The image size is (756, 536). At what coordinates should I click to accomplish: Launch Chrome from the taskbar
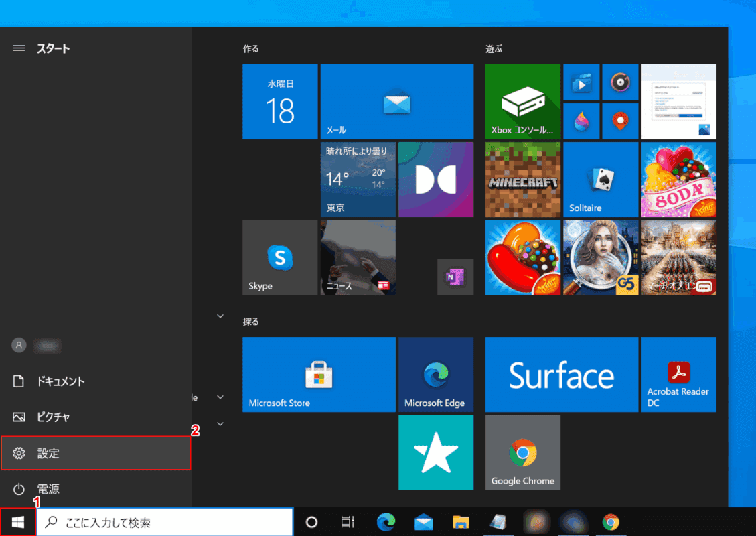tap(611, 522)
